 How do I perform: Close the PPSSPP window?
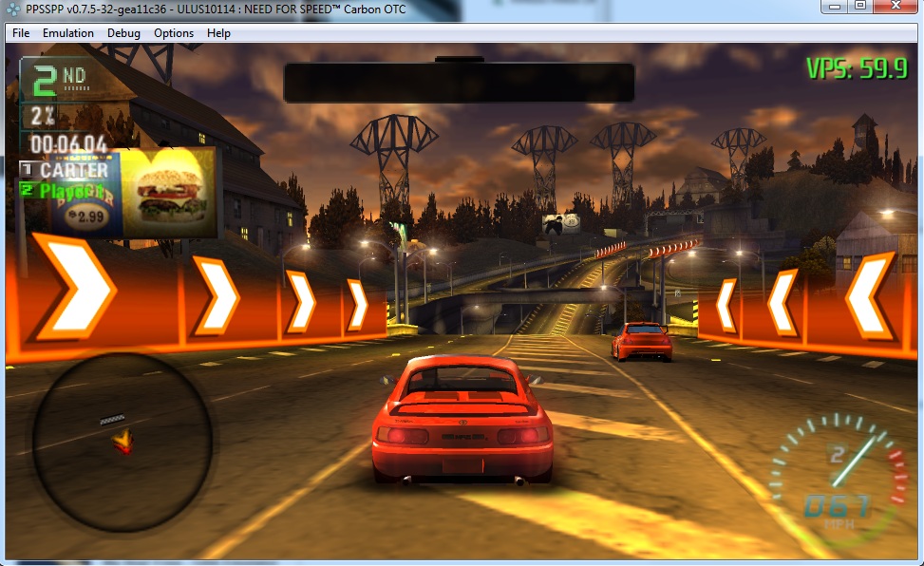coord(896,7)
